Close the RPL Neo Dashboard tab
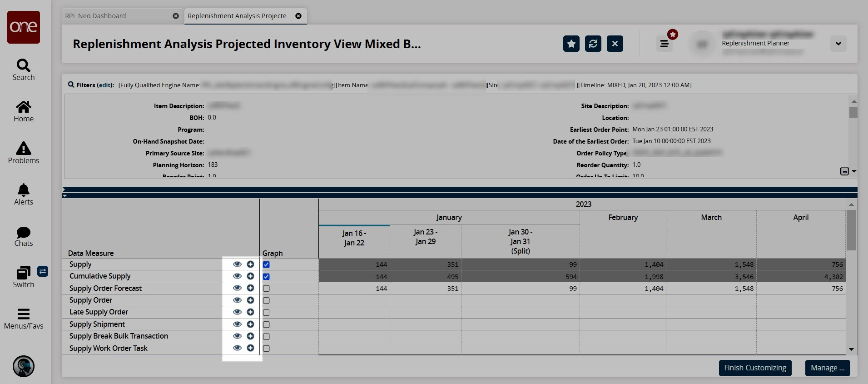Viewport: 868px width, 384px height. click(x=176, y=16)
